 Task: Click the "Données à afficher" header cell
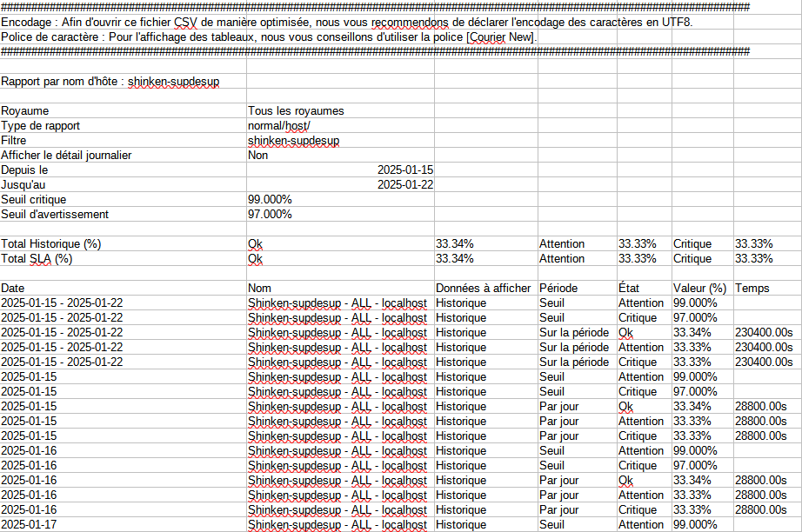pos(483,288)
